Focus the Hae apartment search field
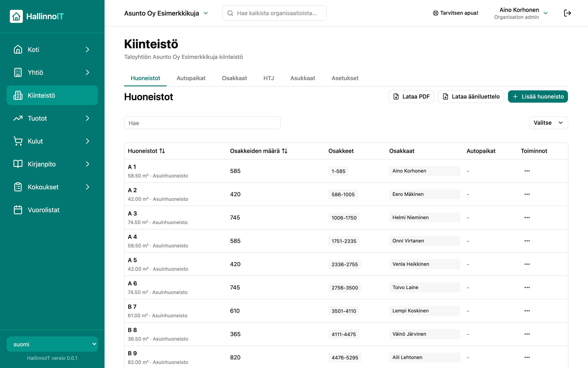The image size is (588, 368). 202,123
